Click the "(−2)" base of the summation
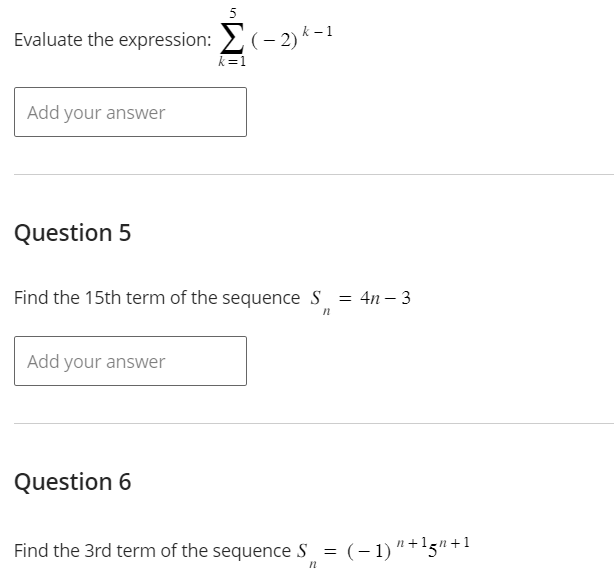The width and height of the screenshot is (614, 585). (274, 41)
